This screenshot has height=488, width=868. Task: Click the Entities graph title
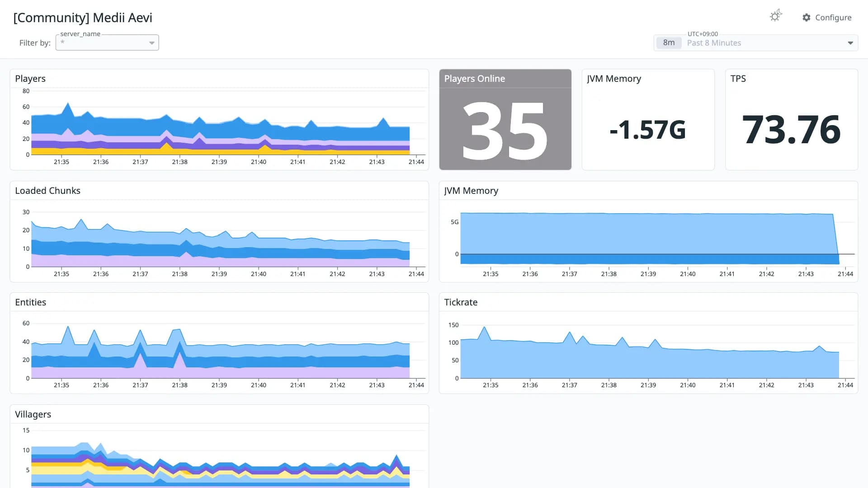tap(30, 302)
